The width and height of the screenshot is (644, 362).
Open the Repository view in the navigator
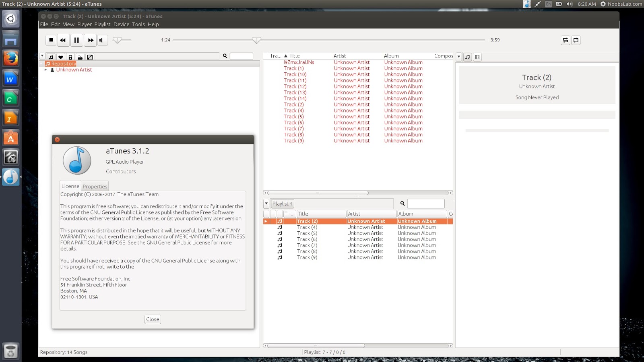click(50, 56)
